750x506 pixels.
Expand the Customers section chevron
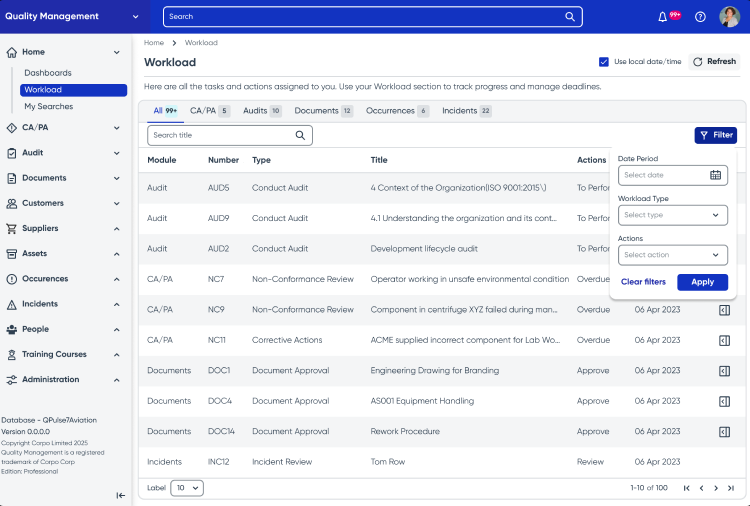[x=117, y=203]
